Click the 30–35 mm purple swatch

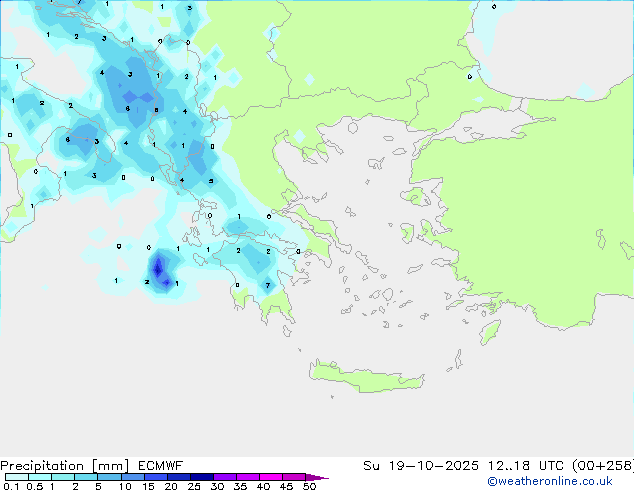coord(225,477)
